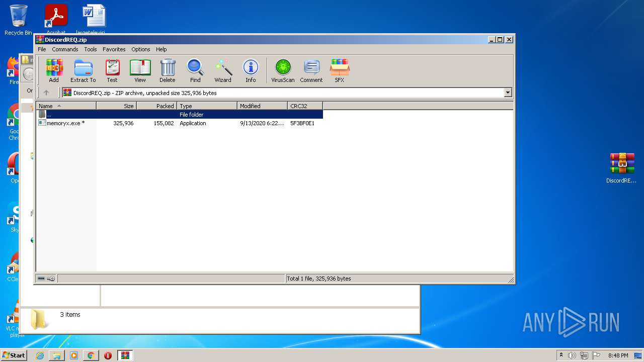This screenshot has height=362, width=644.
Task: Show archive Info icon
Action: (251, 70)
